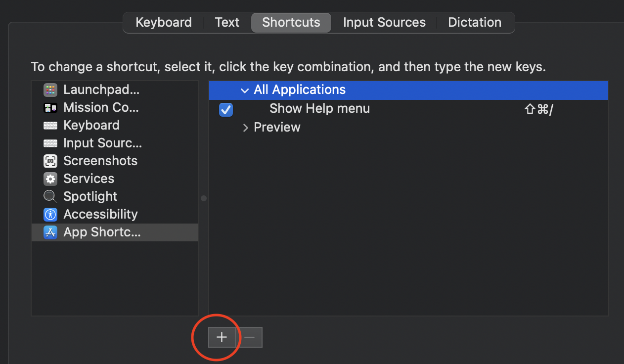This screenshot has width=624, height=364.
Task: Switch to the Text tab
Action: 227,23
